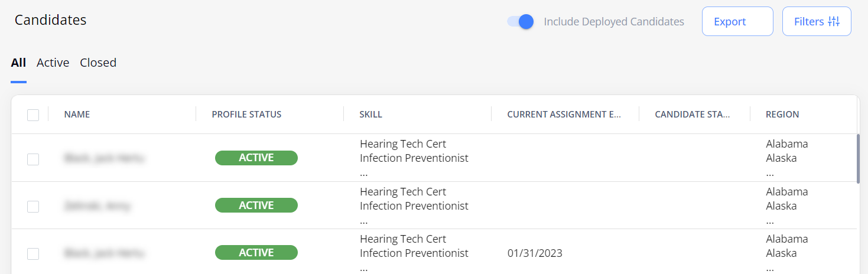Viewport: 868px width, 274px height.
Task: Click the vertical table scrollbar
Action: 859,158
